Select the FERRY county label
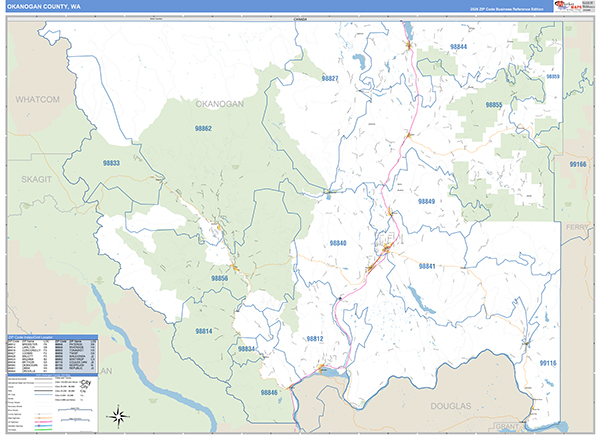Screen dimensions: 600x435 click(x=577, y=227)
